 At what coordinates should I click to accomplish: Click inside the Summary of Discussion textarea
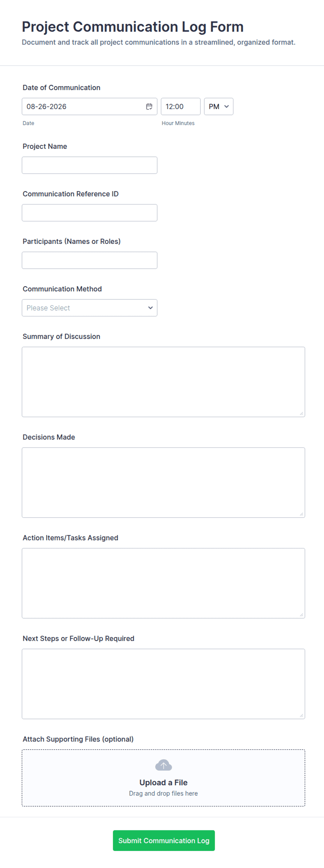click(163, 382)
